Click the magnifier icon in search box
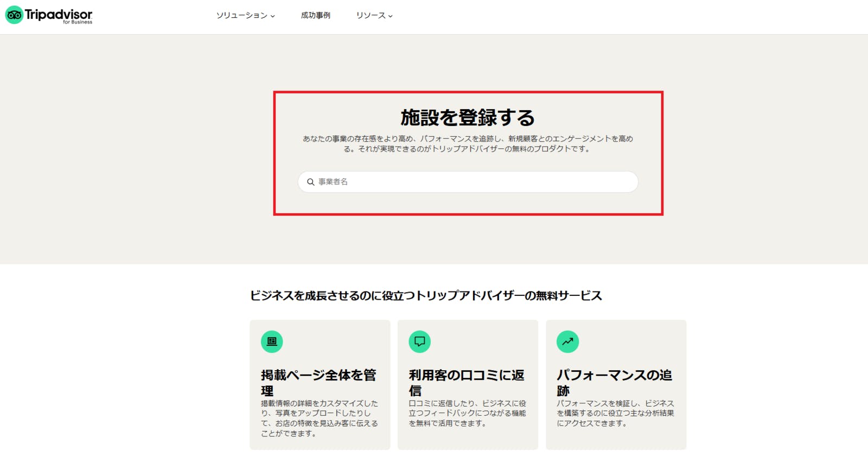Screen dimensions: 868x457 [311, 182]
